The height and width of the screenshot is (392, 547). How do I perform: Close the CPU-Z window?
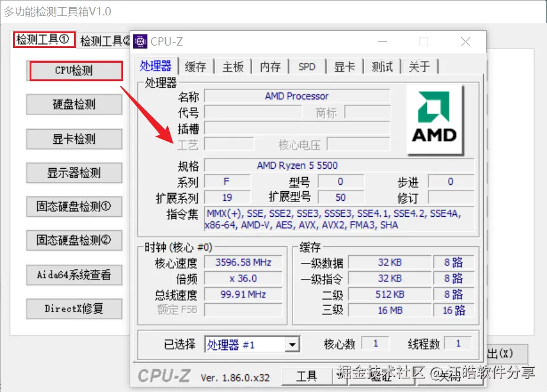click(465, 42)
